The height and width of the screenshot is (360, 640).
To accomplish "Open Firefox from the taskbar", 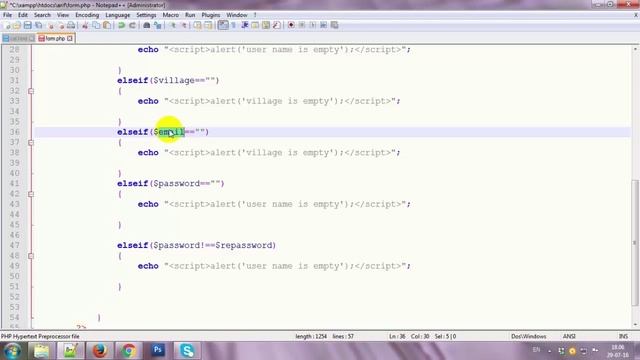I will tap(99, 351).
